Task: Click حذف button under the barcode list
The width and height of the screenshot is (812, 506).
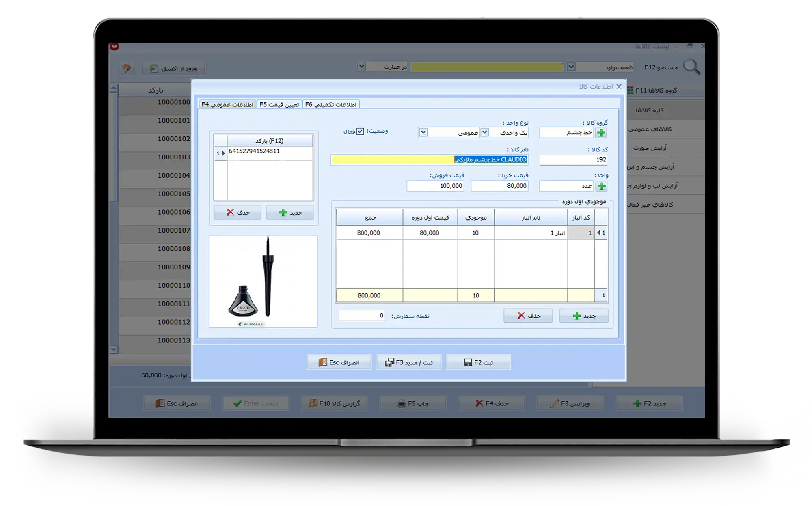Action: click(x=238, y=213)
